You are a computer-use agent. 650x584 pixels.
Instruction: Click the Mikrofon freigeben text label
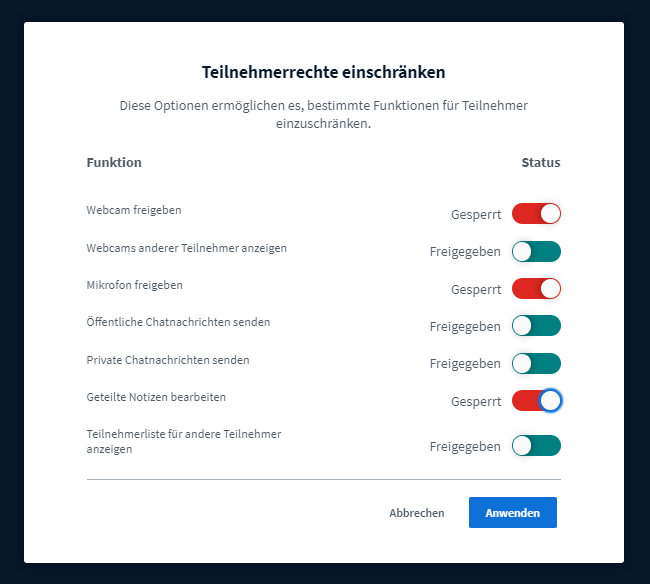point(134,285)
